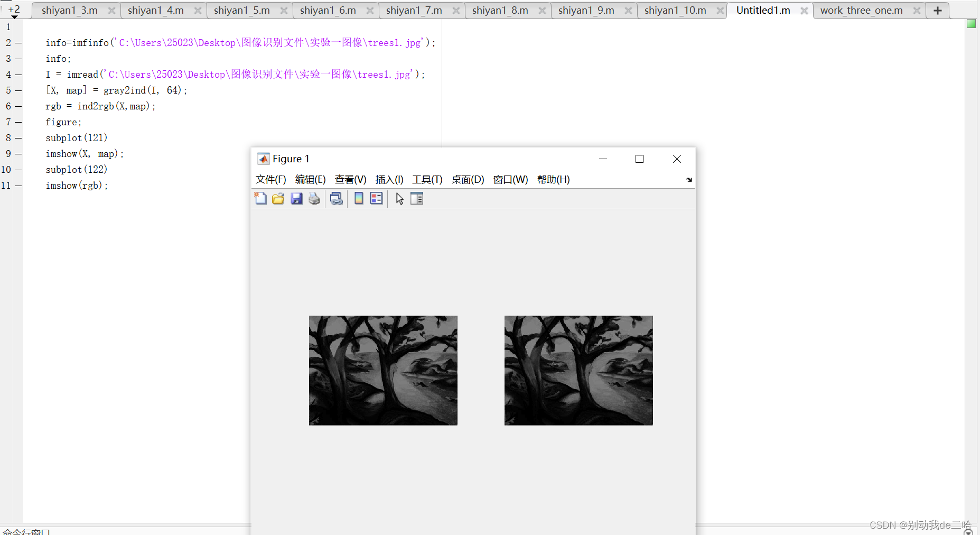Close the shiyan1_4.m tab
The image size is (980, 535).
click(x=198, y=11)
